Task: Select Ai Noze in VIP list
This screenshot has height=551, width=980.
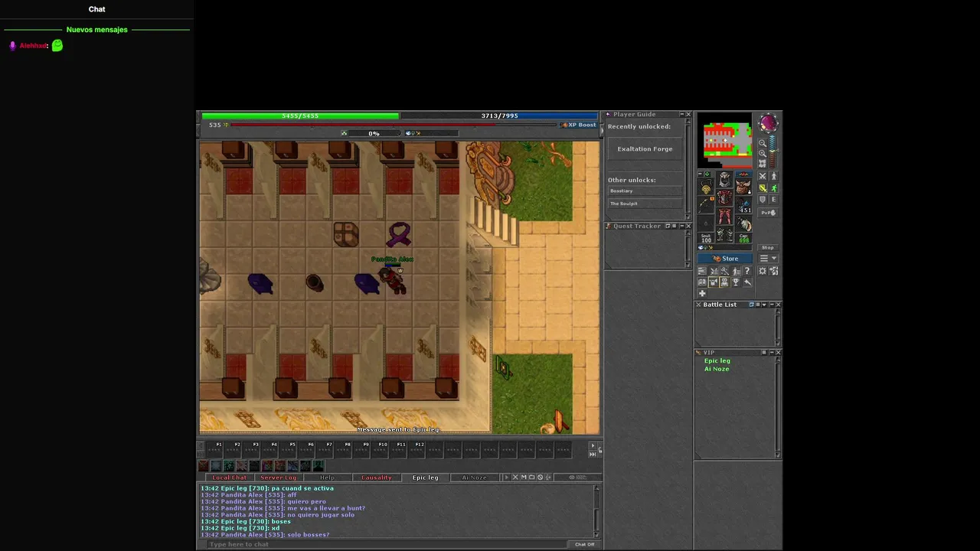Action: [x=717, y=369]
